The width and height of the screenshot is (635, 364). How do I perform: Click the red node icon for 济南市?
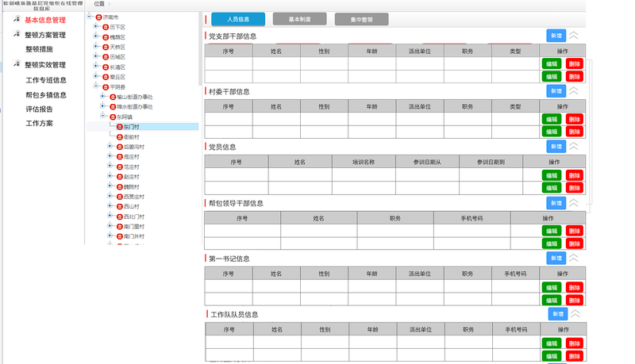pyautogui.click(x=98, y=17)
